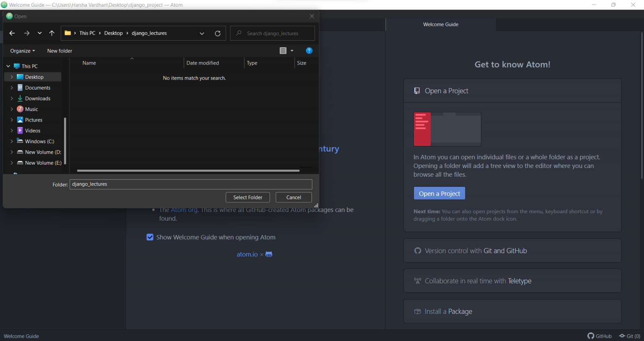The height and width of the screenshot is (341, 644).
Task: Click the book icon beside Open a Project heading
Action: [417, 90]
